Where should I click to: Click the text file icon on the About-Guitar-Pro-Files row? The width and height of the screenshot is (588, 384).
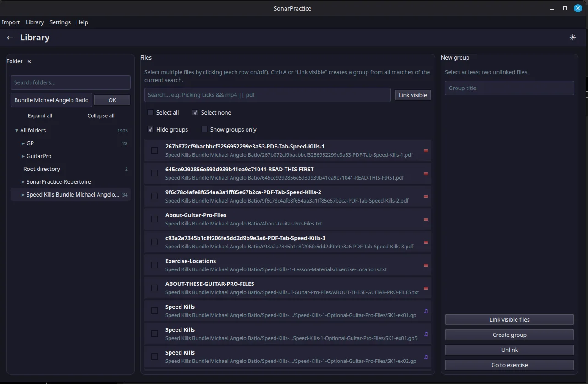426,219
